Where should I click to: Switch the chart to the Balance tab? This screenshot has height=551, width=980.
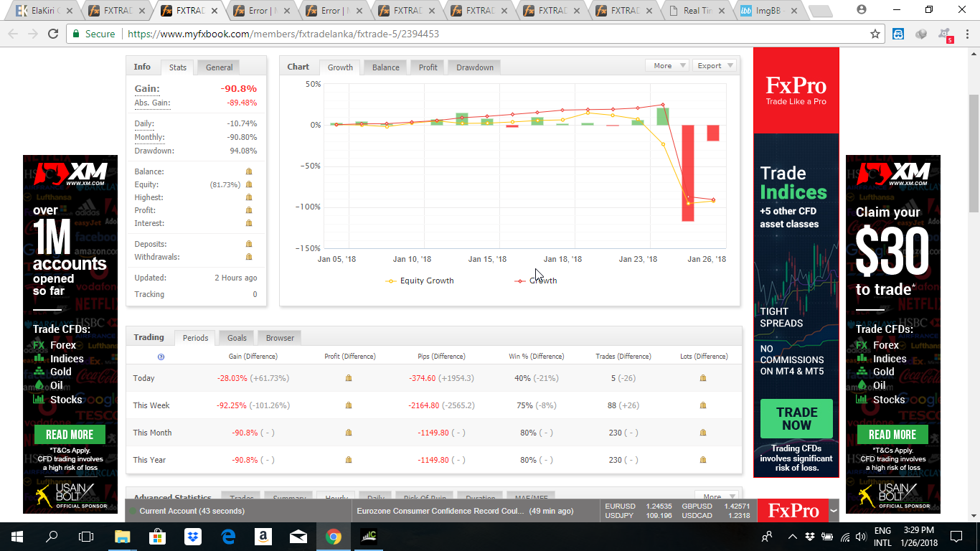coord(385,67)
